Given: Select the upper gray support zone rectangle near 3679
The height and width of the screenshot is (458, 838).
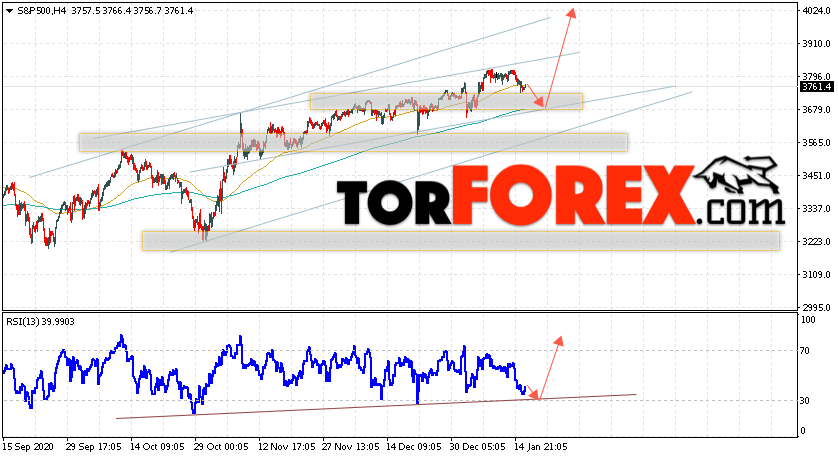Looking at the screenshot, I should click(446, 102).
